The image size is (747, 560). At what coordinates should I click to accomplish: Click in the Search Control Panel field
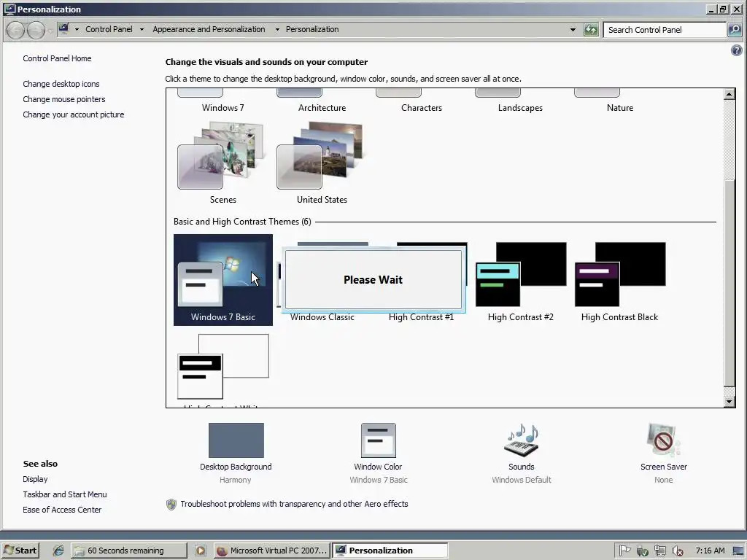tap(665, 29)
